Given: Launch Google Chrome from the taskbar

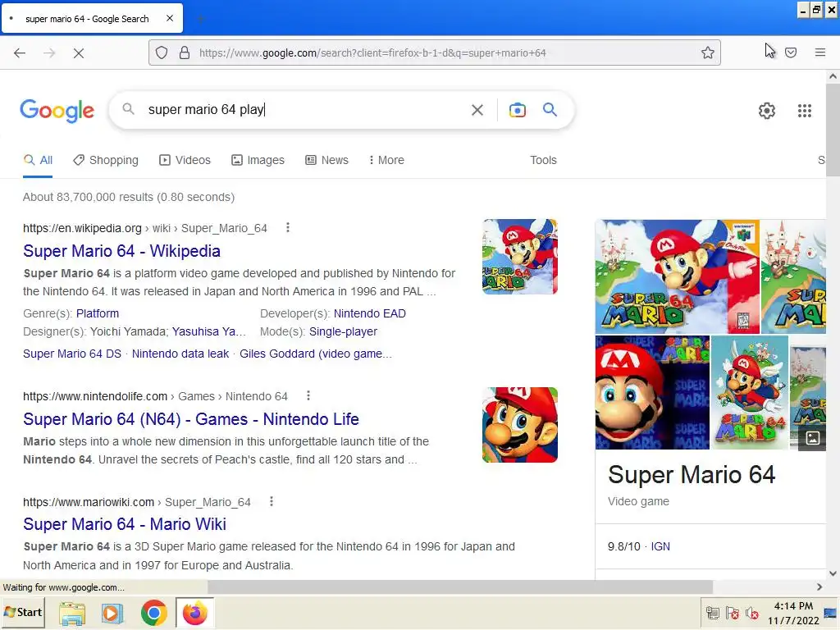Looking at the screenshot, I should point(153,614).
